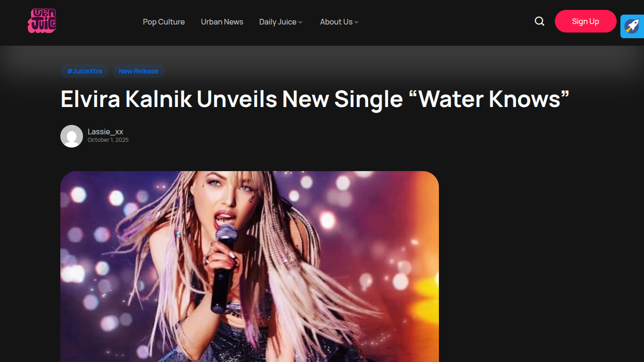Click the singer's face in photo

pyautogui.click(x=228, y=197)
